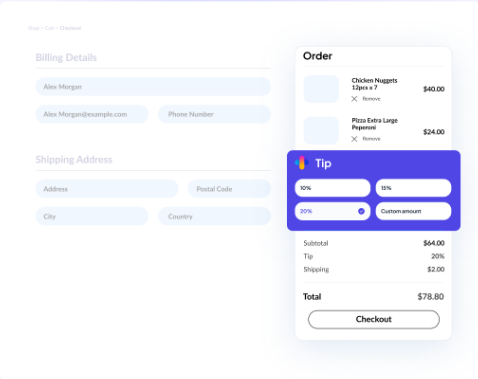Click the Checkout breadcrumb item
Screen dimensions: 478x379
(x=70, y=28)
